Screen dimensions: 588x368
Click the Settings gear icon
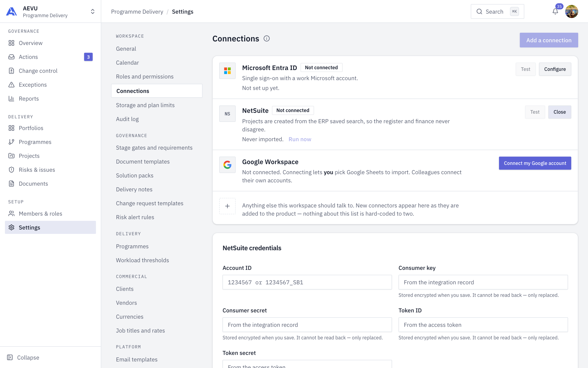11,228
